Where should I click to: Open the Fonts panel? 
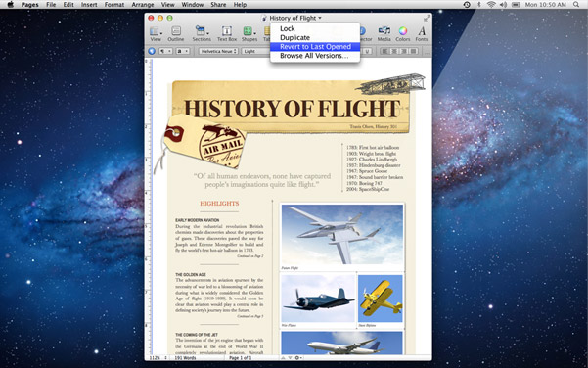pos(422,33)
